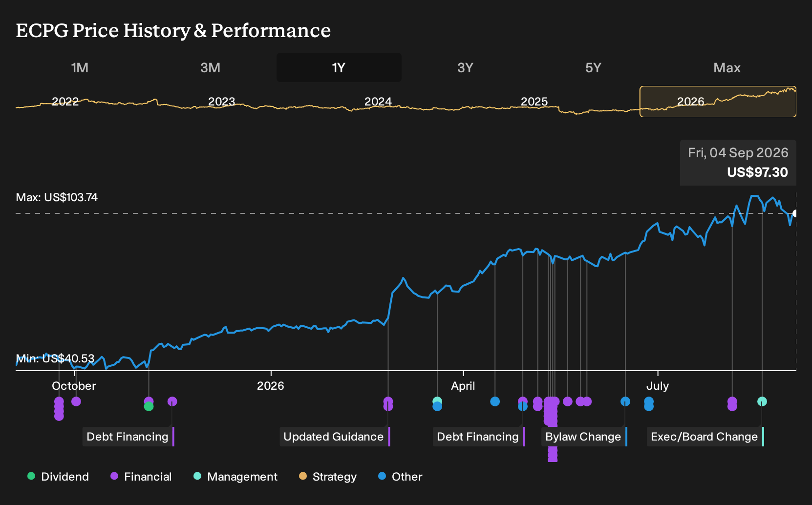812x505 pixels.
Task: Click the purple marker right of October label
Action: coord(76,401)
